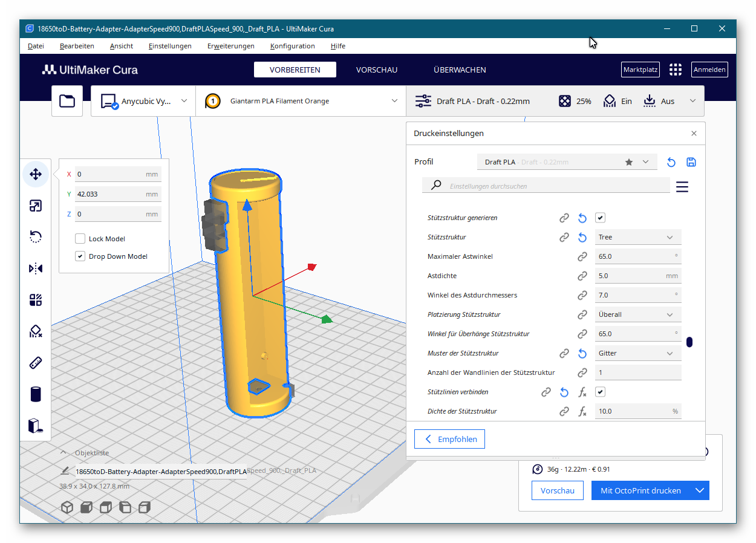This screenshot has width=756, height=543.
Task: Open the Stützstruktur Tree dropdown
Action: [637, 238]
